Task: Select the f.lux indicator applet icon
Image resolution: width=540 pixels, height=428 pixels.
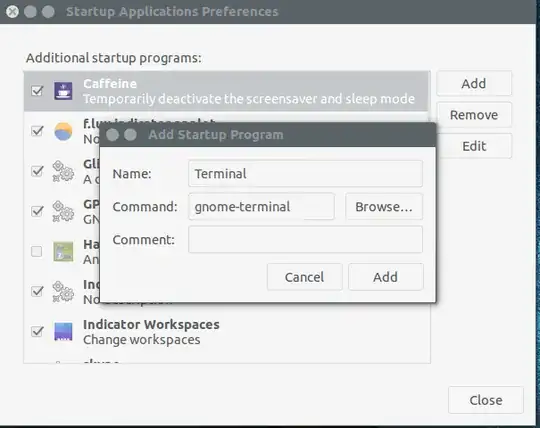Action: 63,131
